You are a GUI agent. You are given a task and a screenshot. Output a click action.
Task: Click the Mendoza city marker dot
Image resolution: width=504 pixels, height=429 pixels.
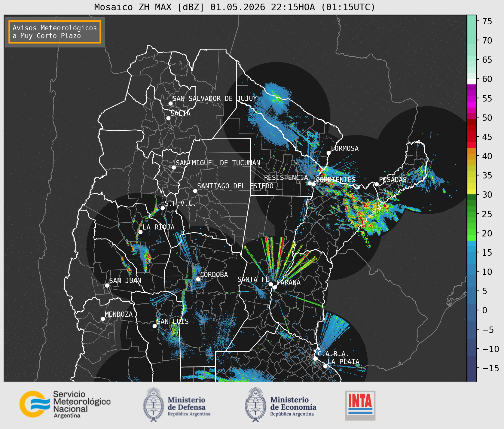tap(103, 319)
